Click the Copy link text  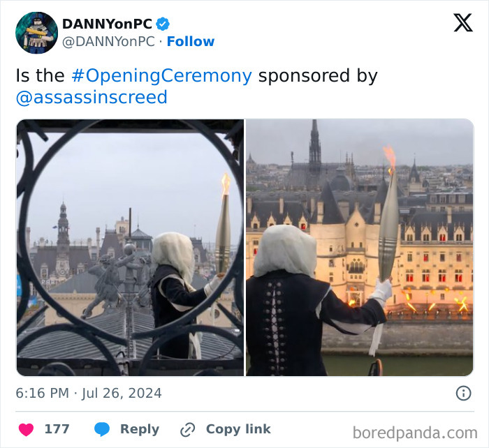tap(238, 429)
